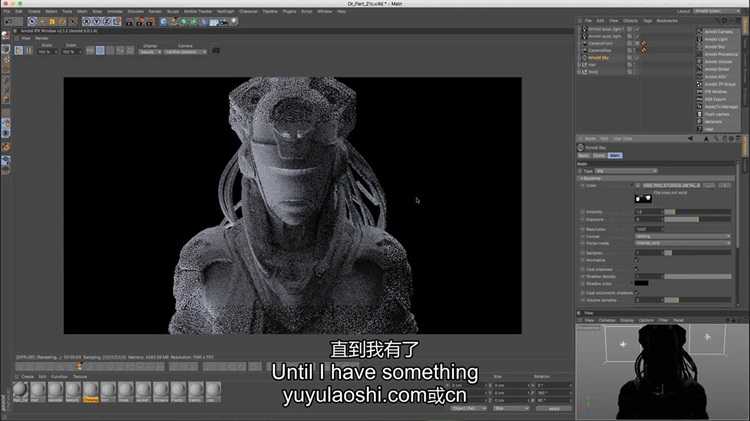This screenshot has width=750, height=421.
Task: Click the Render View icon
Action: (130, 22)
